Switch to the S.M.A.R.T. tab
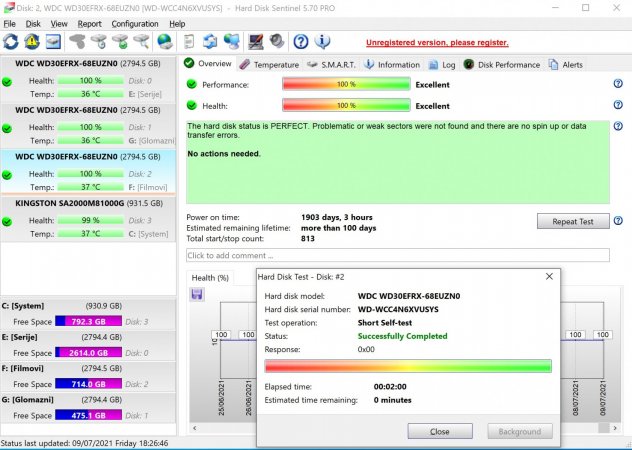The width and height of the screenshot is (632, 450). click(x=331, y=65)
